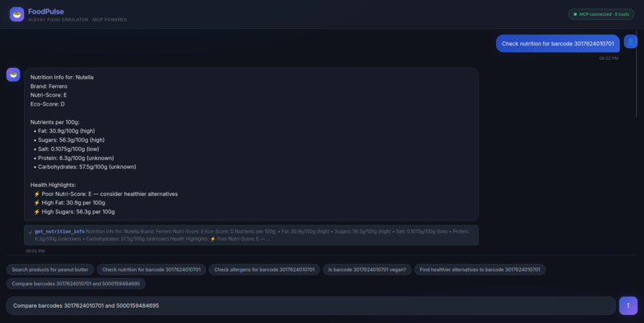Click 'High Fat: 30.9g per 100g' text
This screenshot has width=644, height=323.
(74, 203)
